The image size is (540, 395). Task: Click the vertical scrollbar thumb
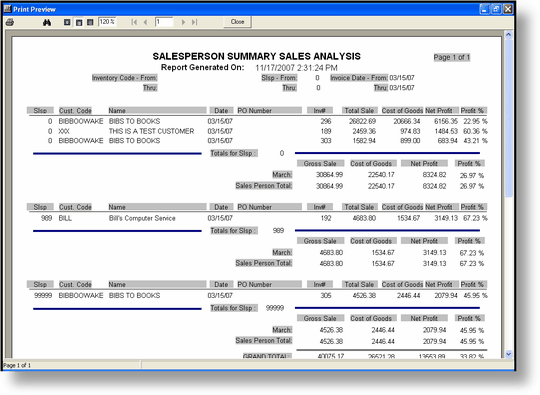(508, 118)
